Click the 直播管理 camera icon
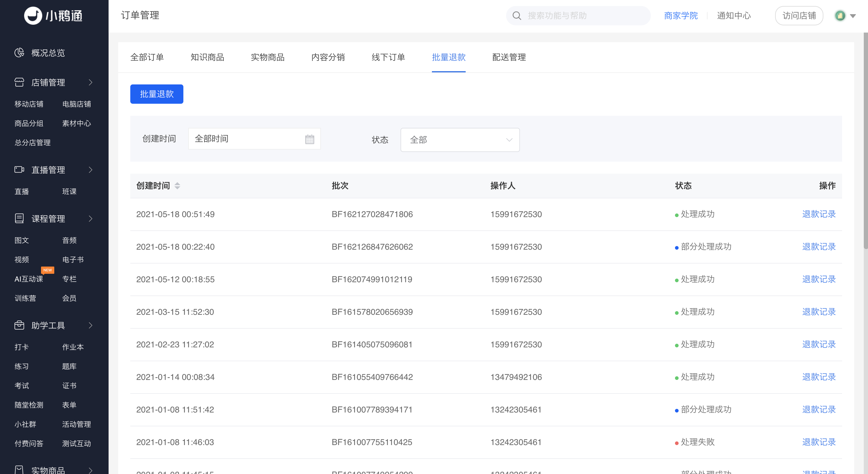The image size is (868, 474). tap(19, 169)
